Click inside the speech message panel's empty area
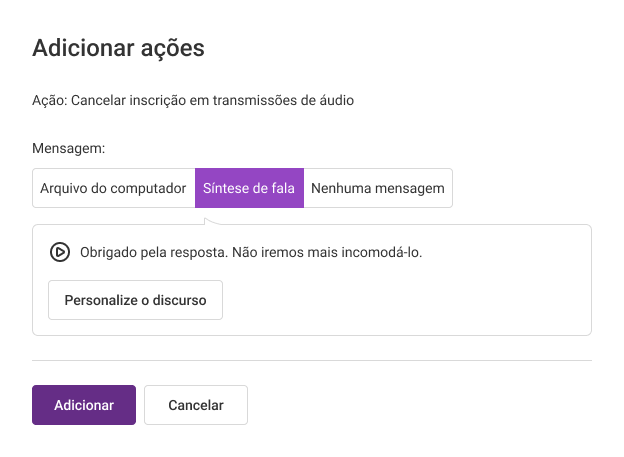Image resolution: width=624 pixels, height=457 pixels. pyautogui.click(x=398, y=299)
